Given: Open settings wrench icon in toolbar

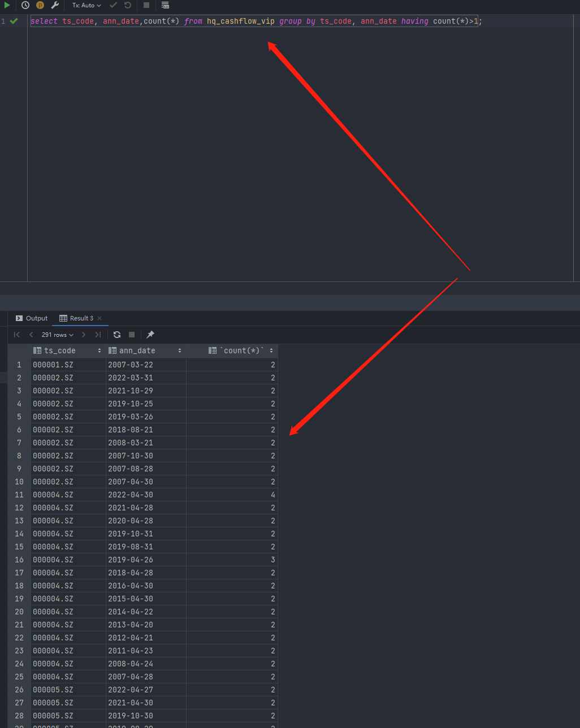Looking at the screenshot, I should point(55,5).
